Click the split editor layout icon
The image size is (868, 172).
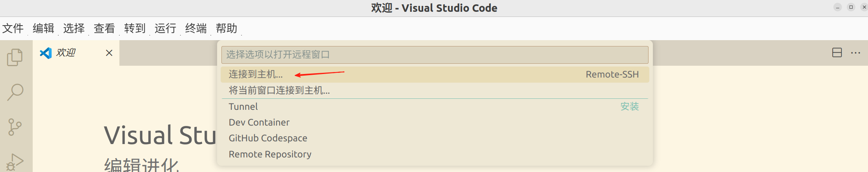click(837, 53)
